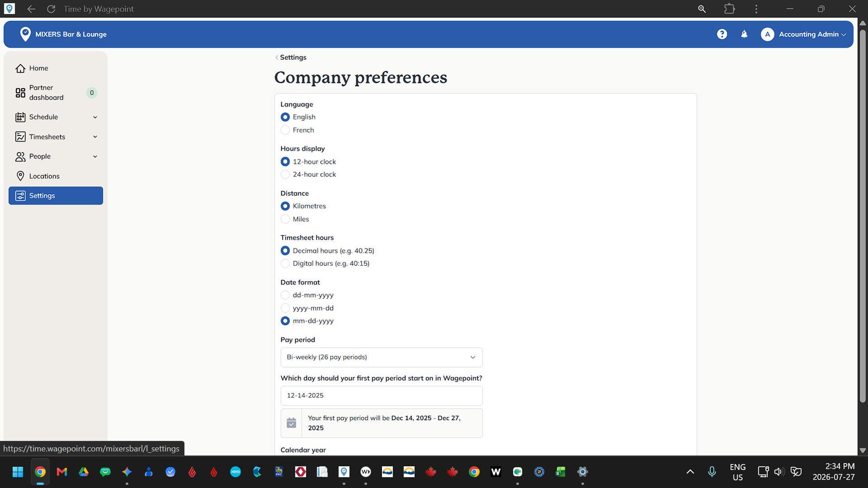This screenshot has height=488, width=868.
Task: Open the browser three-dot menu
Action: pos(756,9)
